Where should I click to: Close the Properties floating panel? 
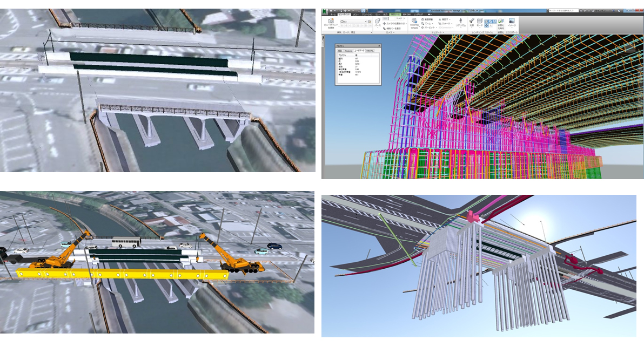coord(379,46)
